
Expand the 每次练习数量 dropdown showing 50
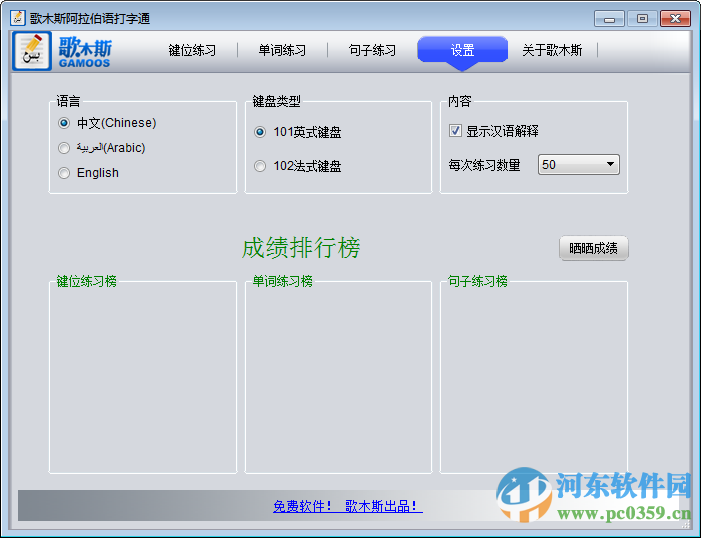click(579, 165)
